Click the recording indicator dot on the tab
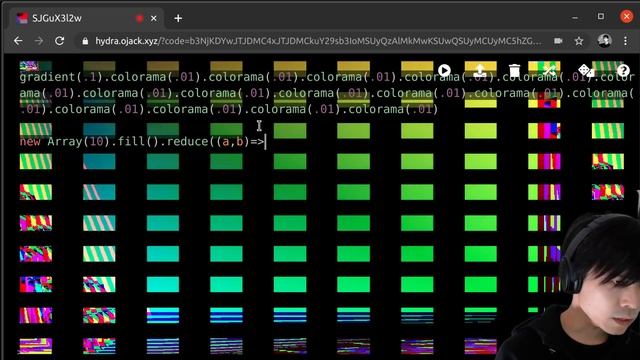The height and width of the screenshot is (360, 640). pos(140,18)
